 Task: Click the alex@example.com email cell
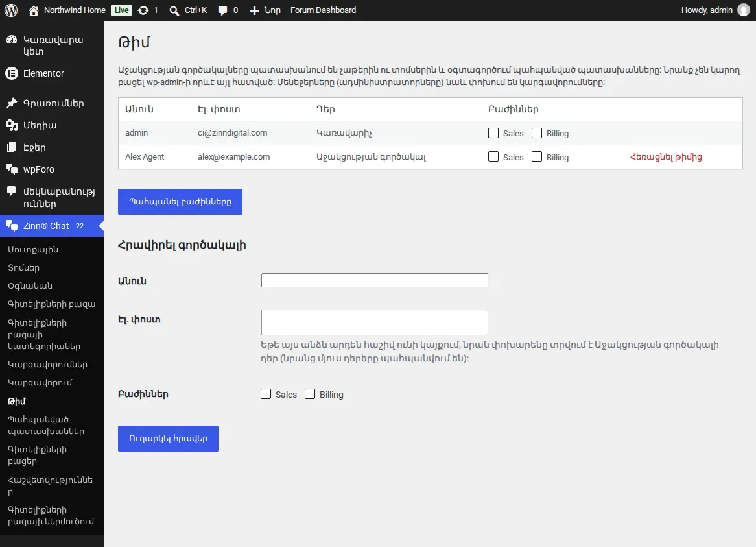click(x=234, y=157)
